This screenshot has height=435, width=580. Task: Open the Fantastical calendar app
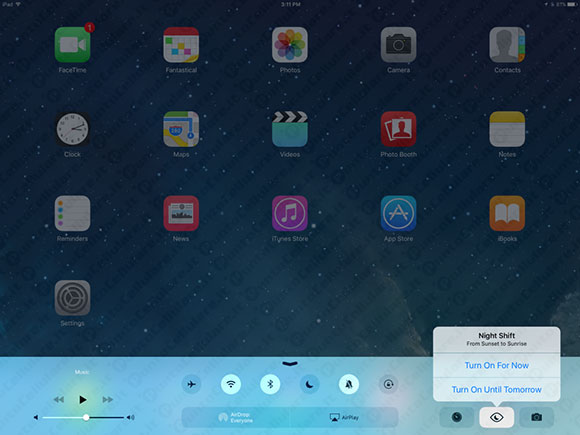(181, 45)
